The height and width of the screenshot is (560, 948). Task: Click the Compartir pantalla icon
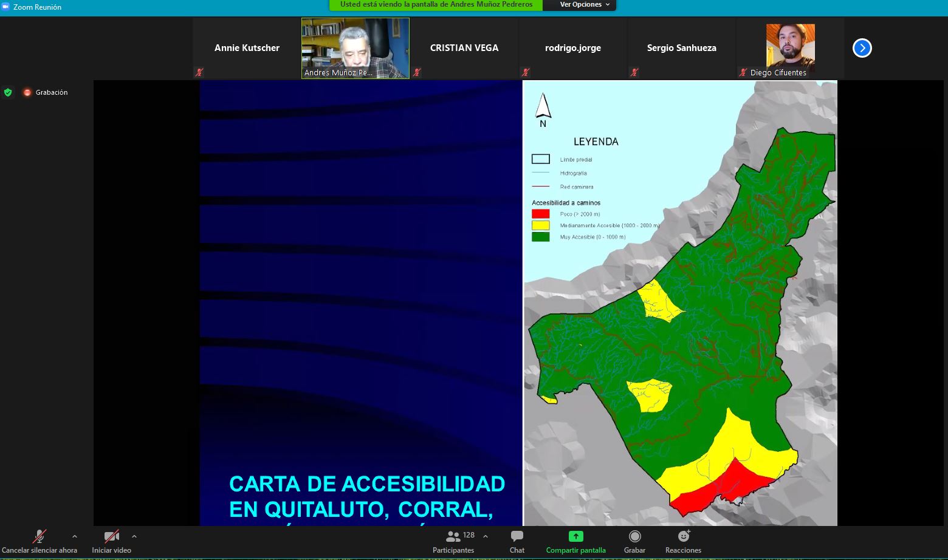tap(575, 537)
